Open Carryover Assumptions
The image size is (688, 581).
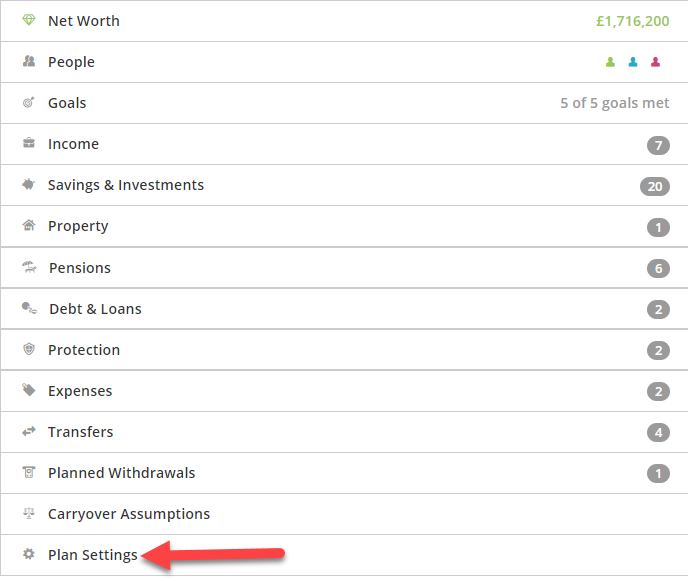pyautogui.click(x=344, y=514)
